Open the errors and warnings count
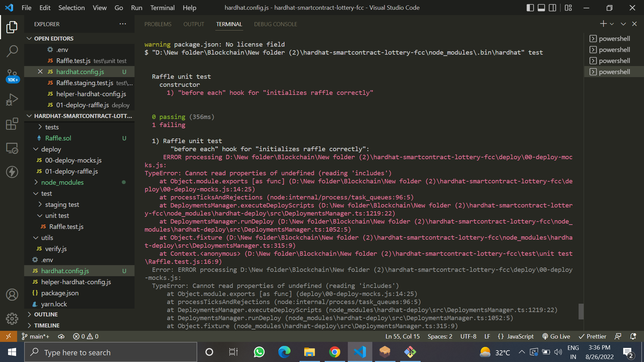Image resolution: width=644 pixels, height=362 pixels. click(86, 336)
